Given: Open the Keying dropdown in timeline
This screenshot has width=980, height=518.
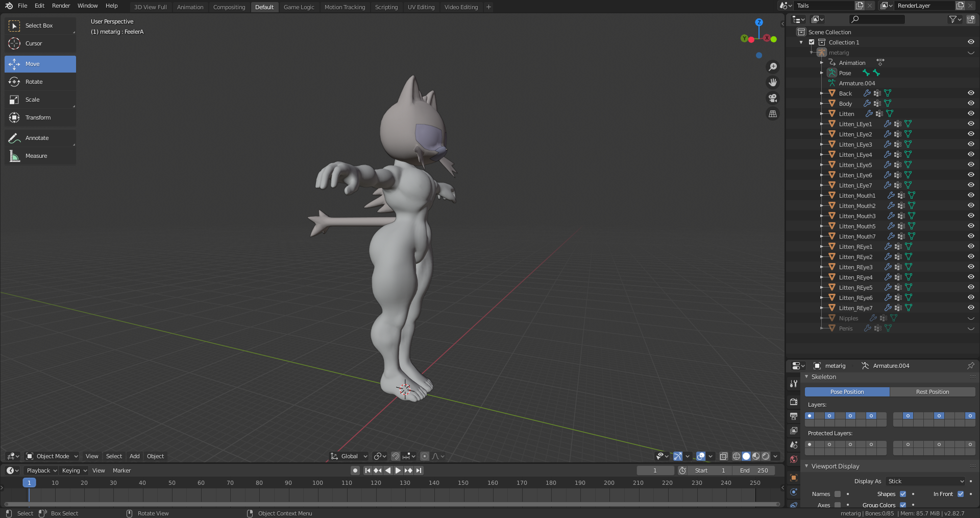Looking at the screenshot, I should 74,470.
